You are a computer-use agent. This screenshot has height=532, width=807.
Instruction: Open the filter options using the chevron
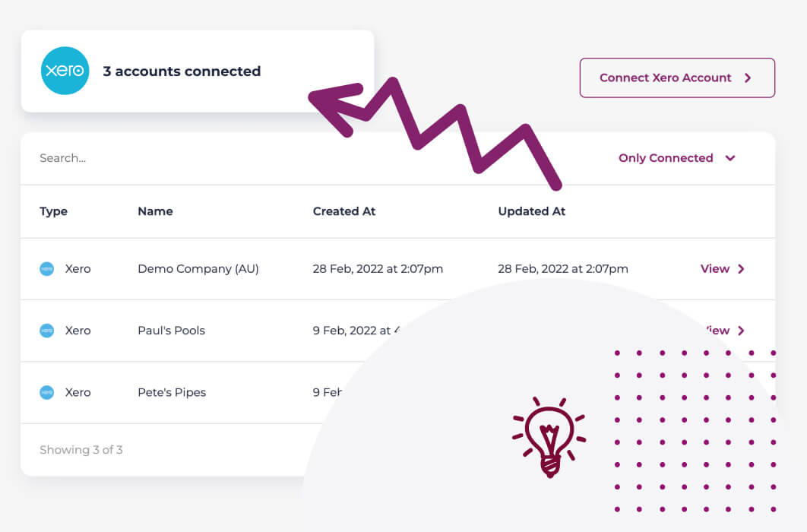(729, 158)
